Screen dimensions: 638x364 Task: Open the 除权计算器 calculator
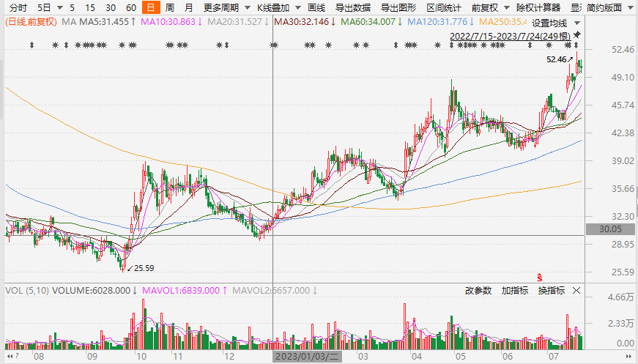point(538,8)
